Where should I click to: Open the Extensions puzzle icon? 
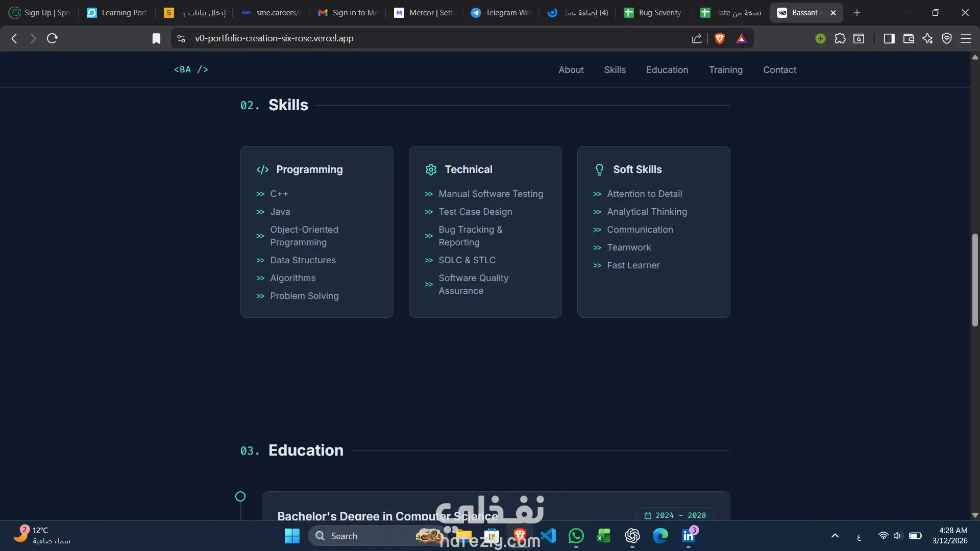(840, 38)
